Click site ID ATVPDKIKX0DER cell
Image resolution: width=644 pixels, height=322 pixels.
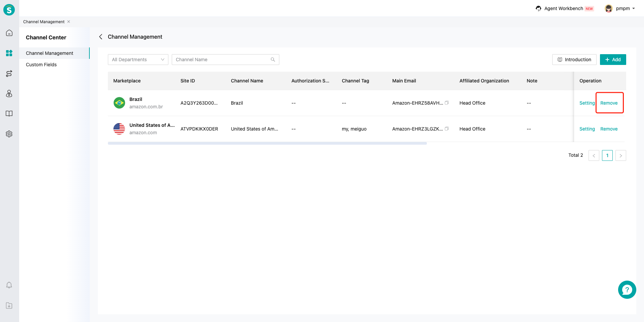point(199,129)
